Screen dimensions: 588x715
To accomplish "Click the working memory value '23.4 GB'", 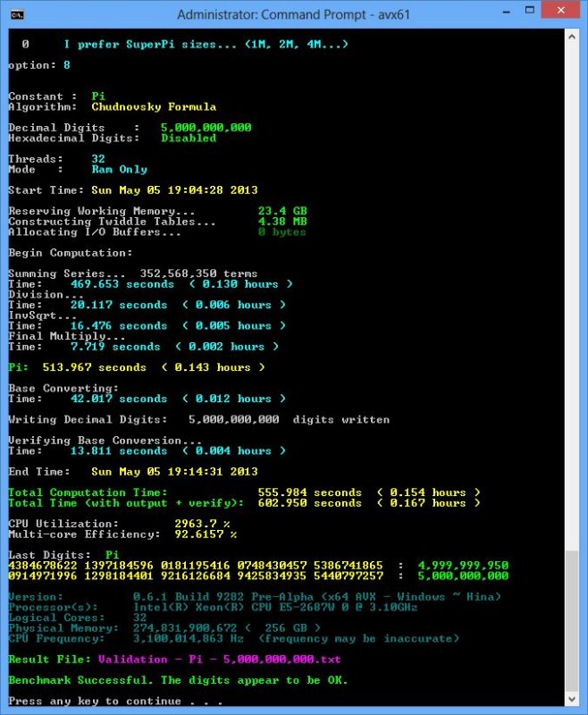I will 282,211.
